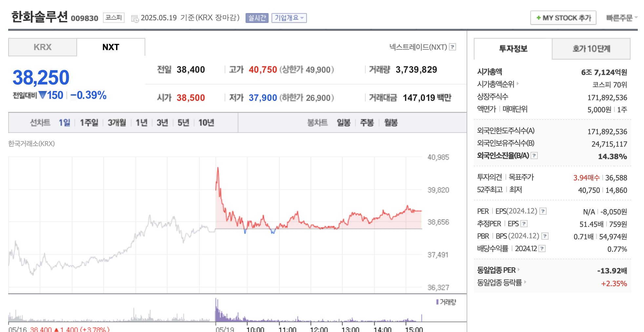Click 동일업종 등락률 value +2.35%
This screenshot has height=332, width=644.
coord(614,284)
